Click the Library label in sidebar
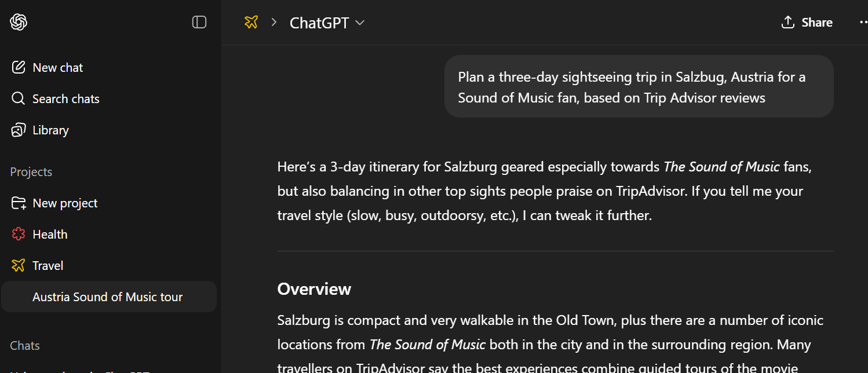Screen dimensions: 868x373 (x=50, y=130)
